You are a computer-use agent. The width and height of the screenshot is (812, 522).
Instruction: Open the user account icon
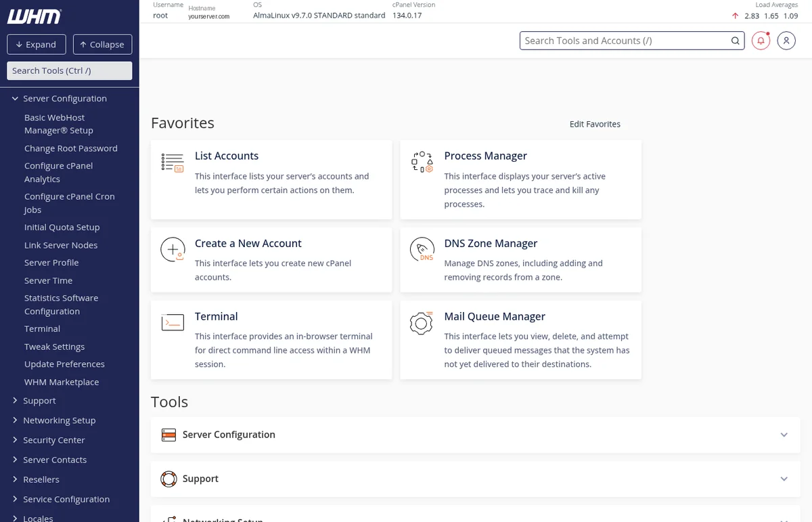point(786,41)
